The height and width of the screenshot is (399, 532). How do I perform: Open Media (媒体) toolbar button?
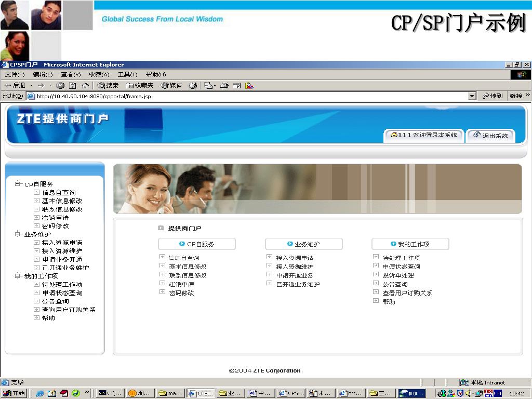click(171, 86)
